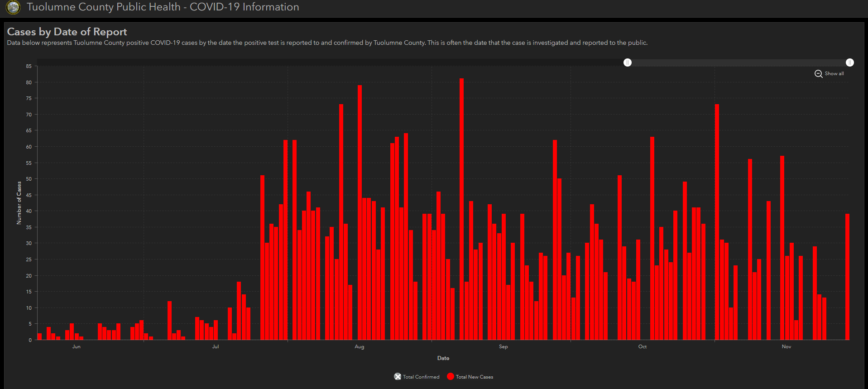Select the tallest bar exceeding 80 cases
The height and width of the screenshot is (389, 868).
pyautogui.click(x=461, y=208)
